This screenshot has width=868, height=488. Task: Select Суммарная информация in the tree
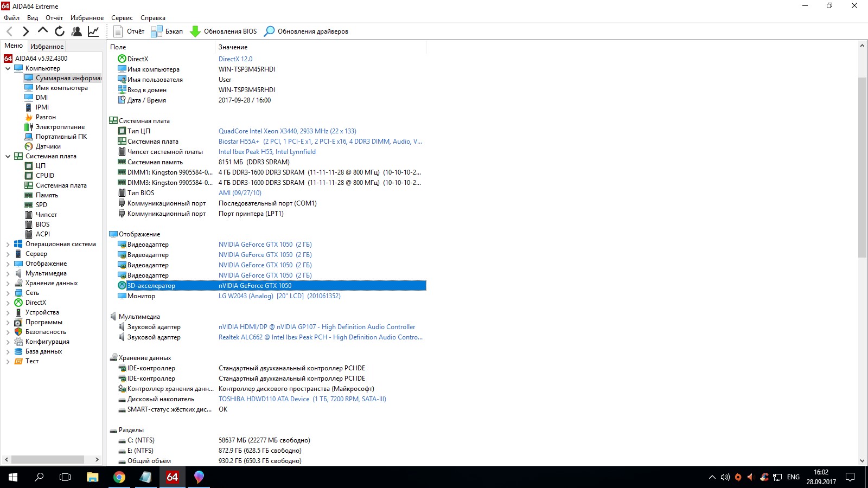pos(63,78)
